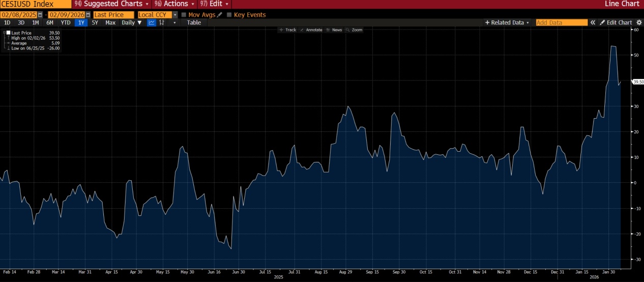The width and height of the screenshot is (644, 282).
Task: Click the Edit Chart button
Action: (616, 22)
